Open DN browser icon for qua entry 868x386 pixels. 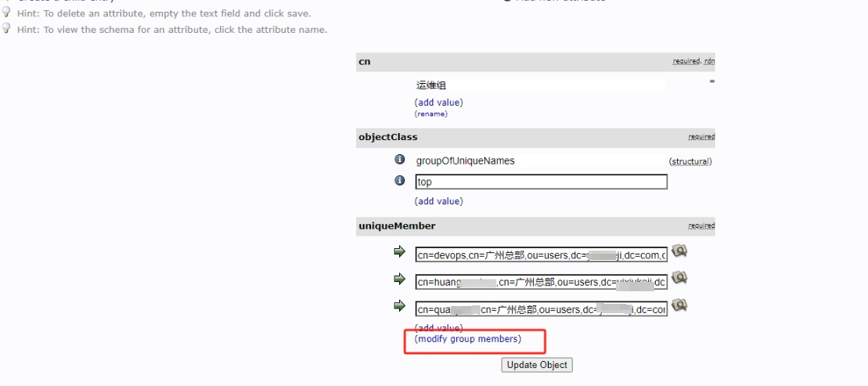[x=679, y=305]
